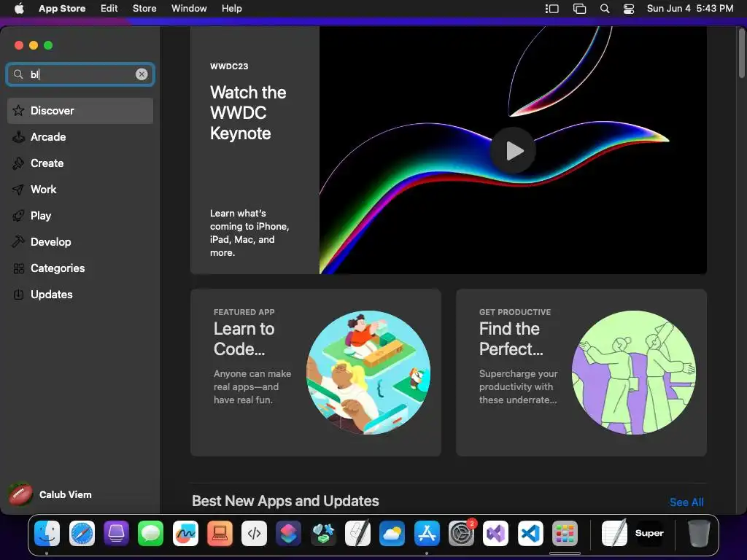The image size is (747, 560).
Task: Open Control Center in the menu bar
Action: click(x=629, y=9)
